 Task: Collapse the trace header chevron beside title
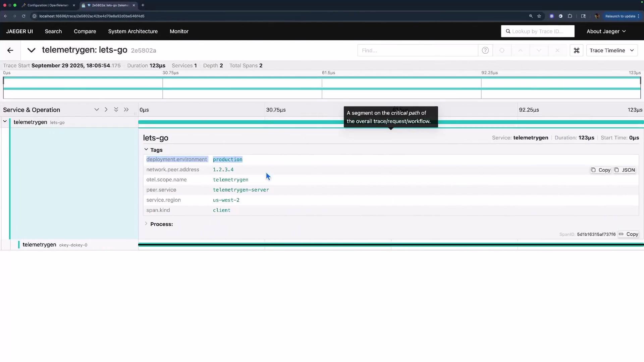click(31, 50)
